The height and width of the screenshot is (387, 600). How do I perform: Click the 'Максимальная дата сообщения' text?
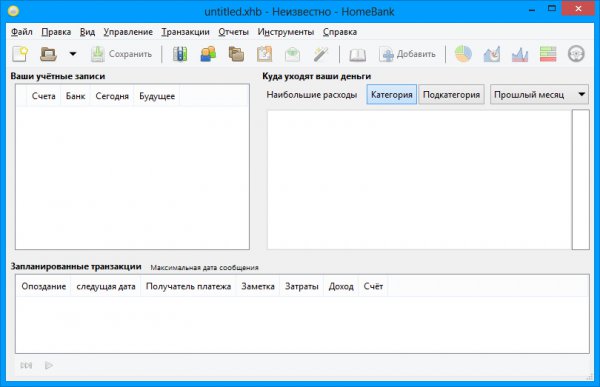click(204, 268)
